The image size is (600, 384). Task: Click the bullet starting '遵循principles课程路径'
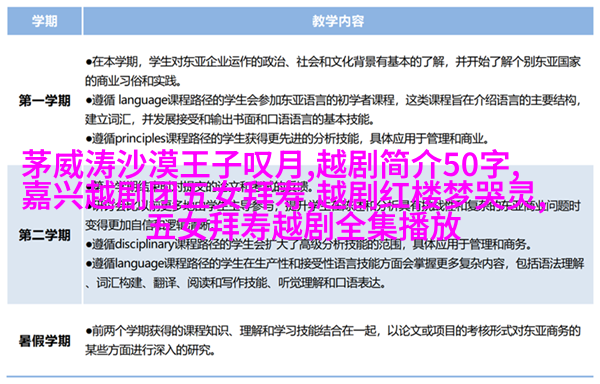pos(288,139)
